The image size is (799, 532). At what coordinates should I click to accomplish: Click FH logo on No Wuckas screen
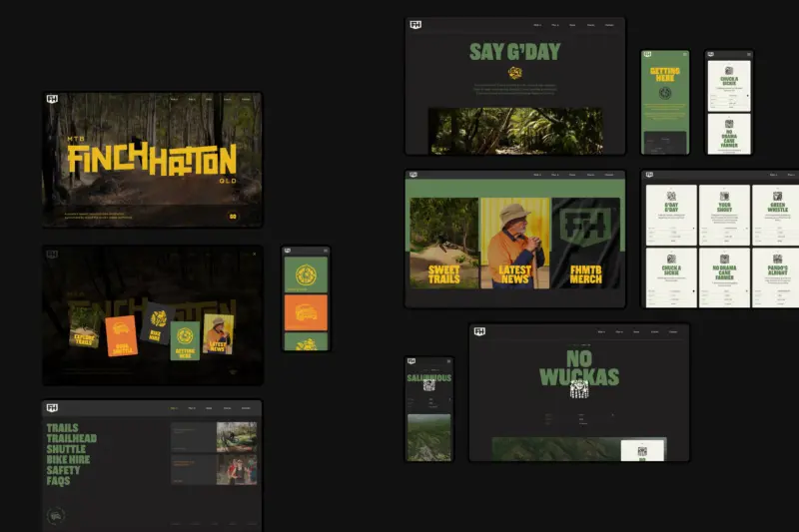coord(479,331)
